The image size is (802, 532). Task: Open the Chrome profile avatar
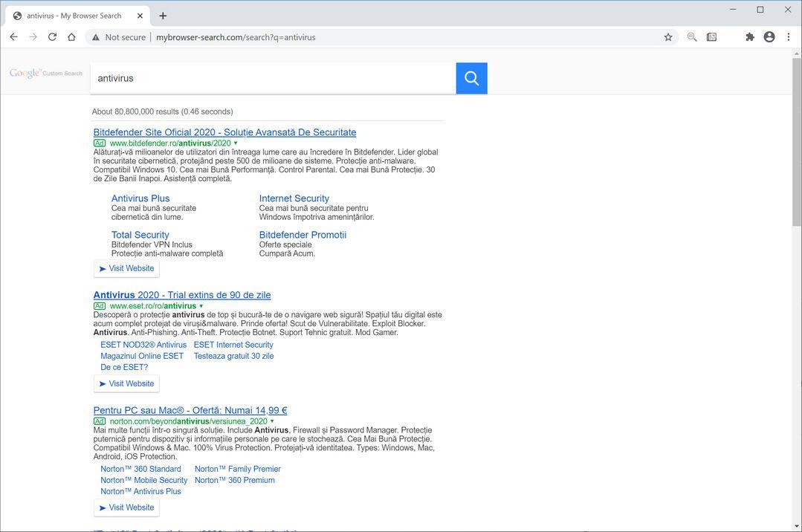[769, 37]
